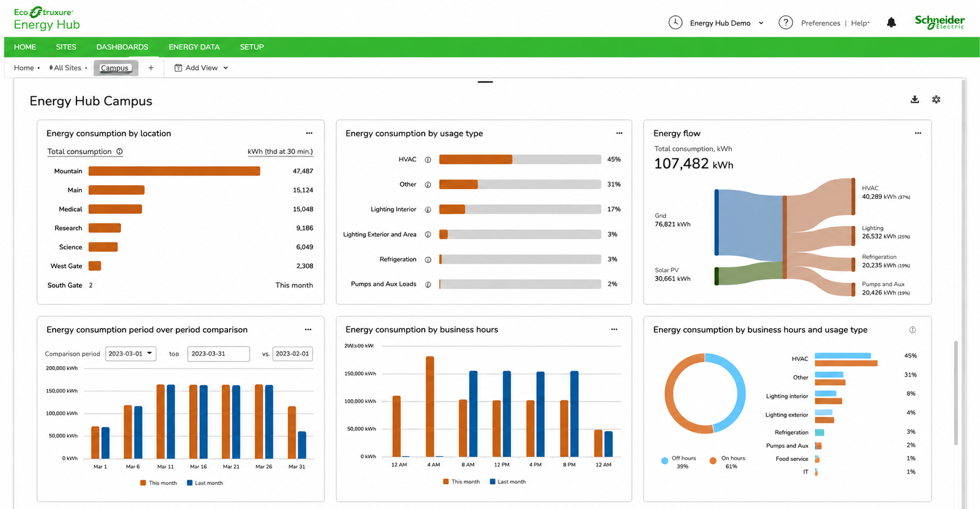Click the All Sites breadcrumb link
980x509 pixels.
click(66, 68)
